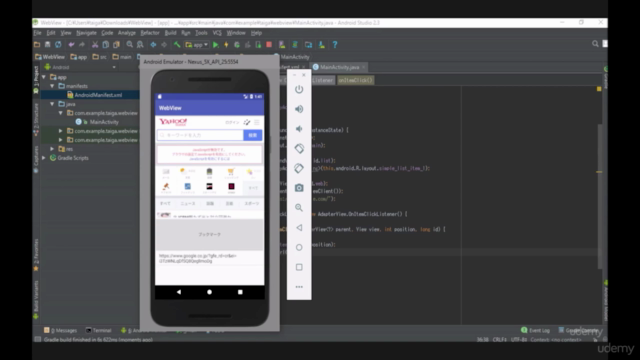Screen dimensions: 640x360
Task: Click the emulator rotate left button
Action: [299, 149]
